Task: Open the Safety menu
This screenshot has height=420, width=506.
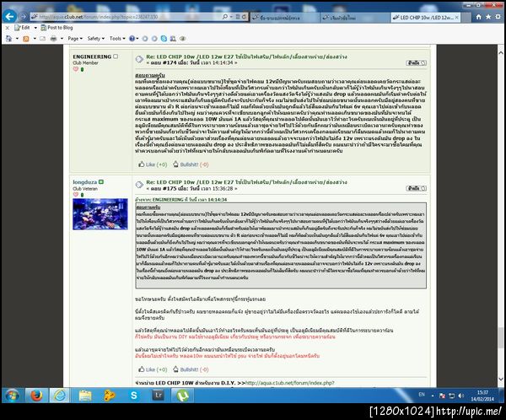Action: coord(96,39)
